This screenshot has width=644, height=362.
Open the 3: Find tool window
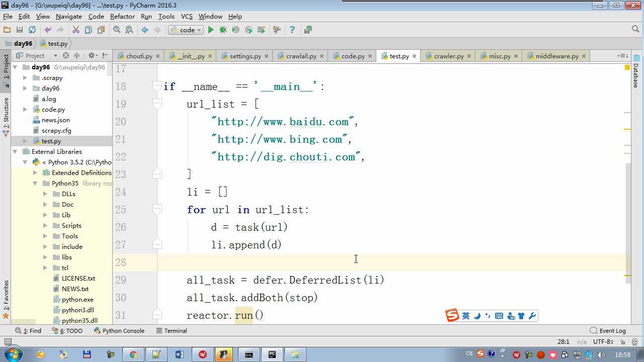click(28, 331)
